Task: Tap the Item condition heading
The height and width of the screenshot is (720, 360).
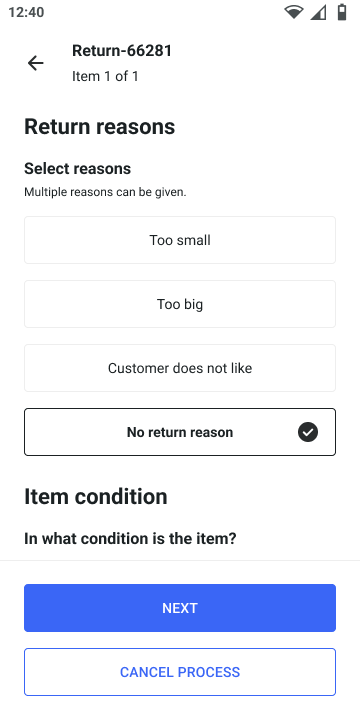Action: click(x=96, y=497)
